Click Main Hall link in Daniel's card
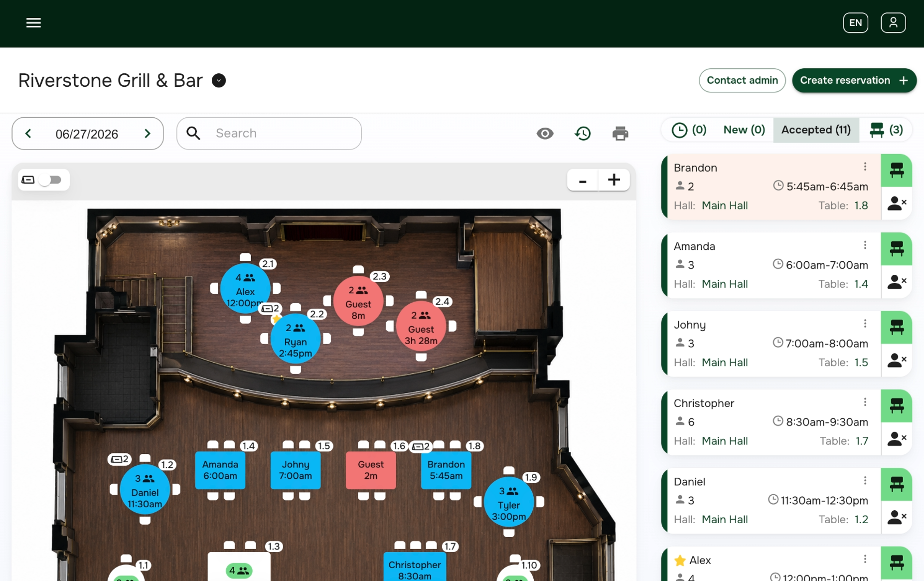This screenshot has height=581, width=924. click(725, 520)
